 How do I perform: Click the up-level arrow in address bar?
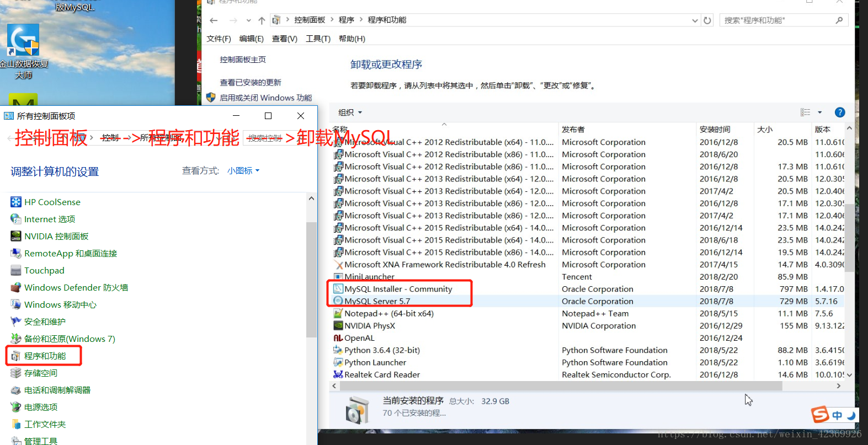[262, 20]
